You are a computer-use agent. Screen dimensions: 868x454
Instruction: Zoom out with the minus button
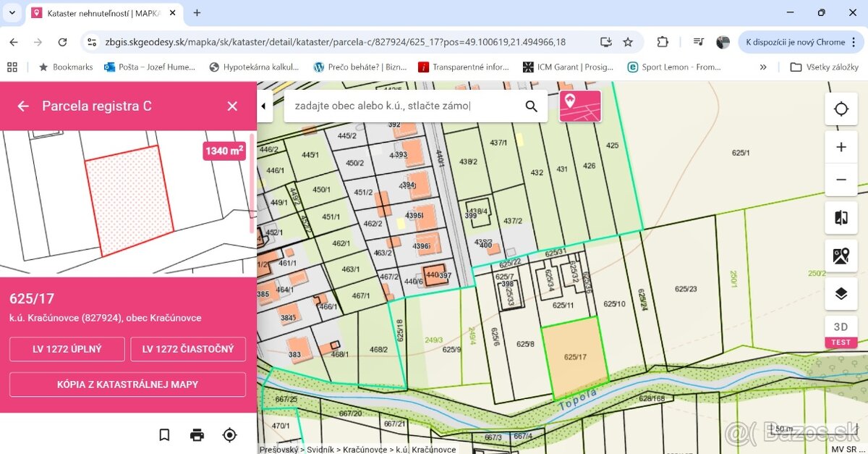coord(841,180)
